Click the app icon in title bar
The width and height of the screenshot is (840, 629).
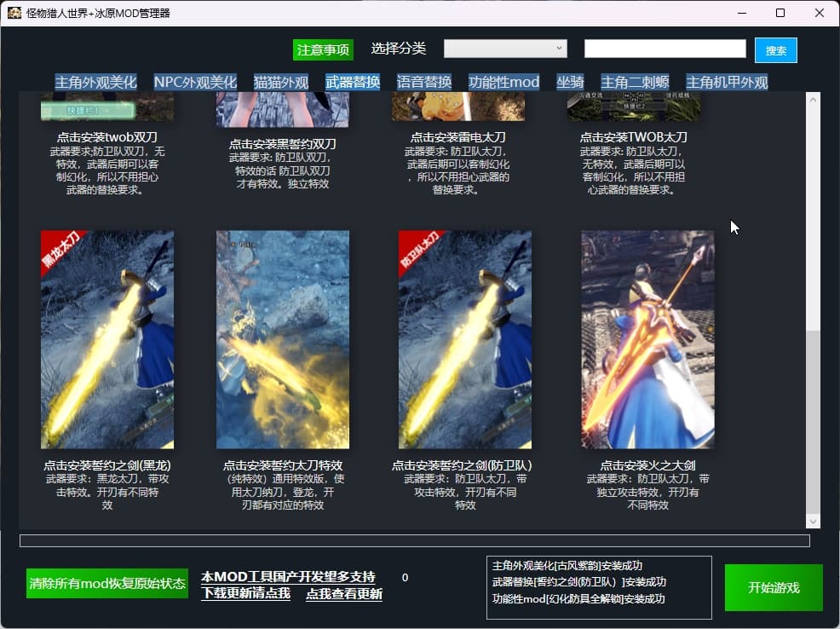[14, 13]
